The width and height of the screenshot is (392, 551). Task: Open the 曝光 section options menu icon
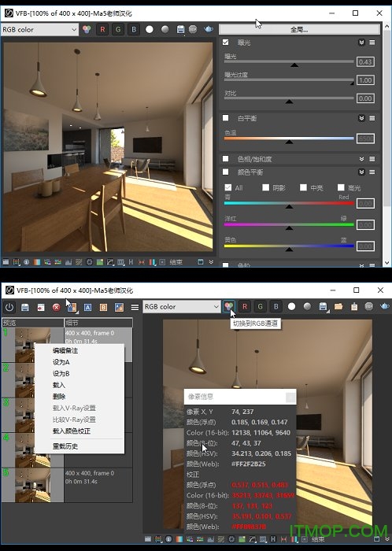tap(372, 43)
